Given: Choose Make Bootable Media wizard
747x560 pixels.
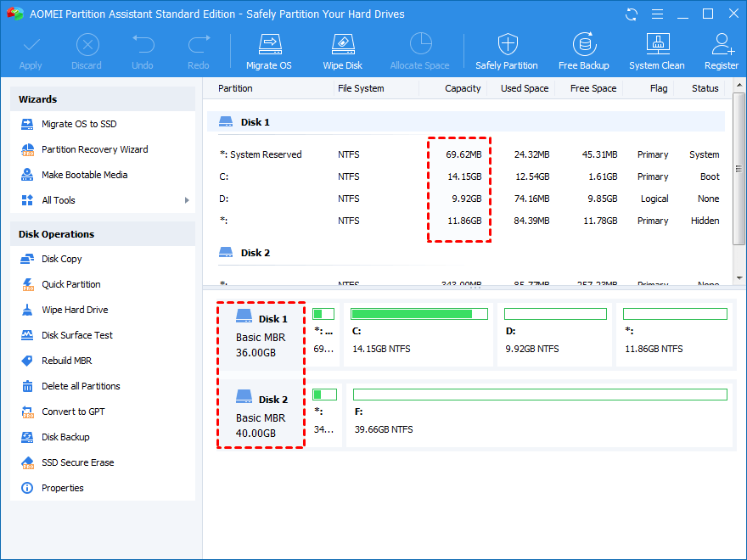Looking at the screenshot, I should click(x=84, y=175).
